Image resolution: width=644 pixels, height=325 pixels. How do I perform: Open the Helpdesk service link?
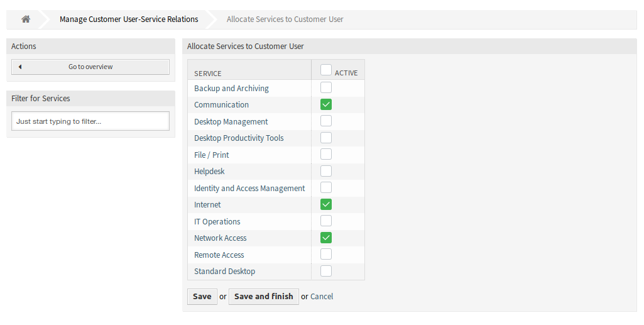pos(209,172)
